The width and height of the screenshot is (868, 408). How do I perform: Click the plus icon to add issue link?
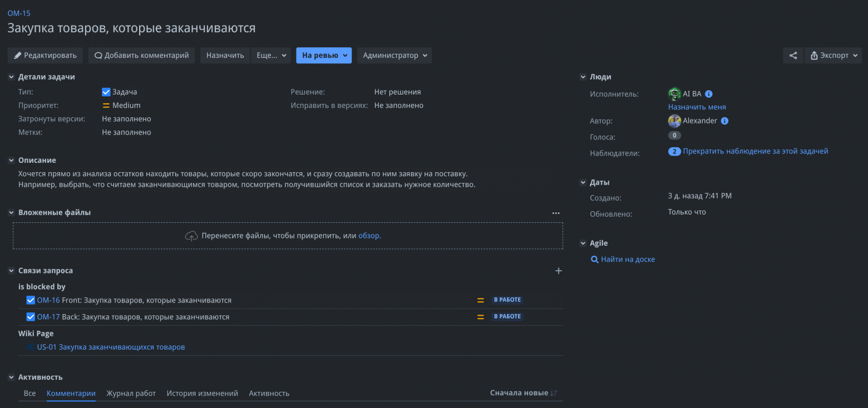coord(559,271)
